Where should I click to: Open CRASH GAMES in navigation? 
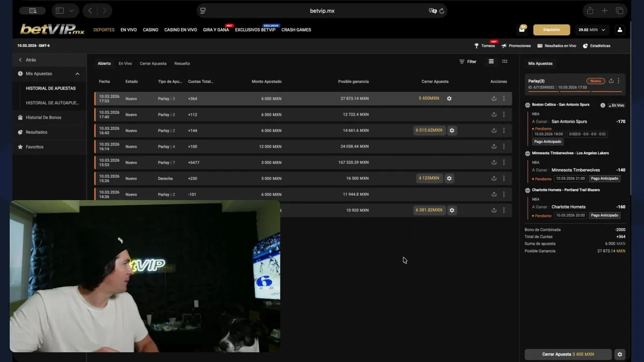point(296,30)
